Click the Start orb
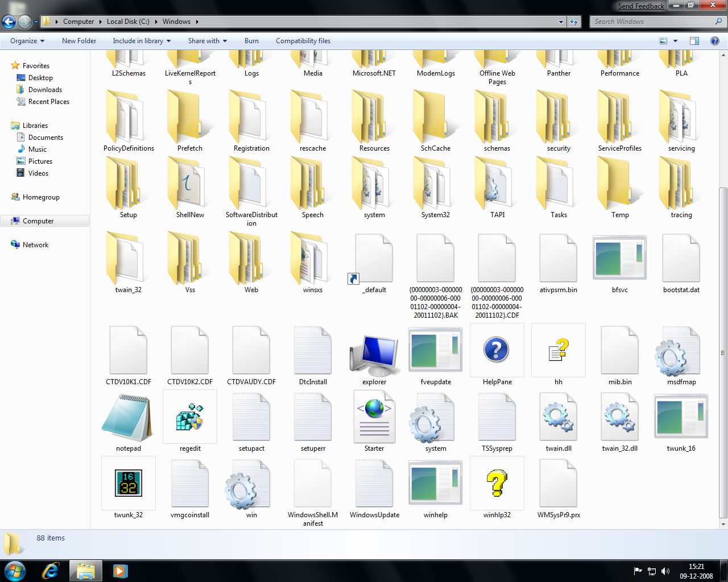728x582 pixels. click(x=15, y=570)
